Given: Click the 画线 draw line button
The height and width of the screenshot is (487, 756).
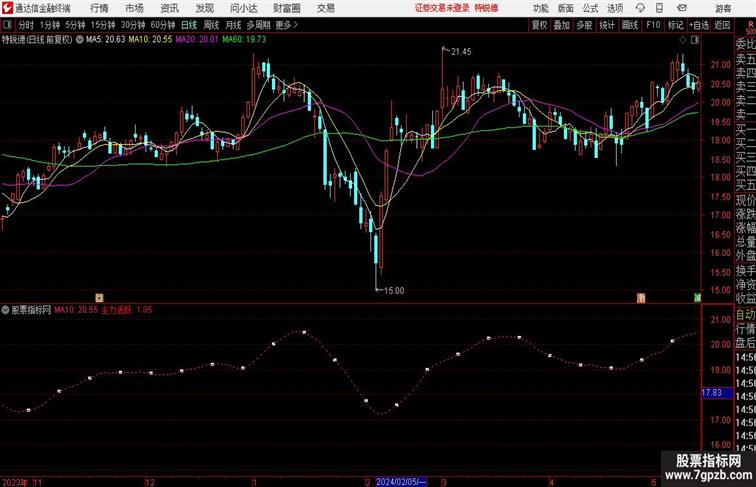Looking at the screenshot, I should tap(630, 25).
